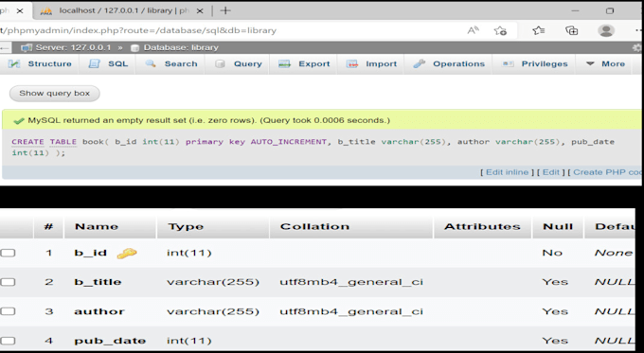Add this page to favorites star icon
644x353 pixels.
[500, 30]
